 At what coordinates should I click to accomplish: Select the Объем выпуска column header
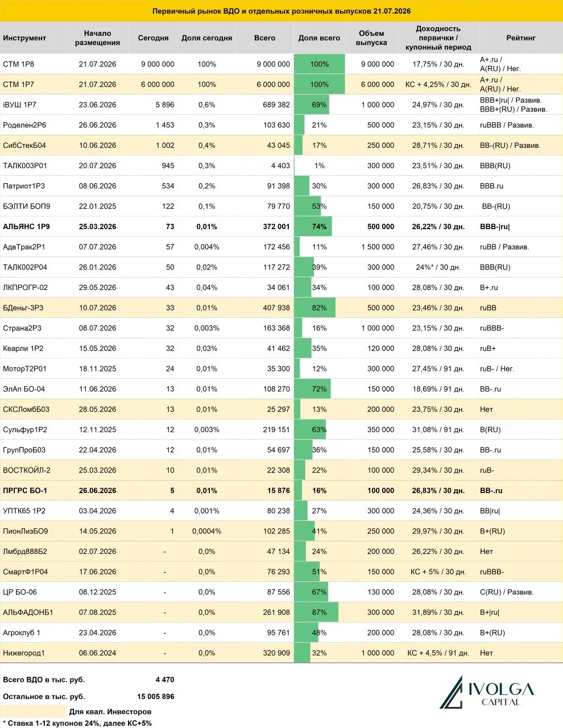[371, 38]
